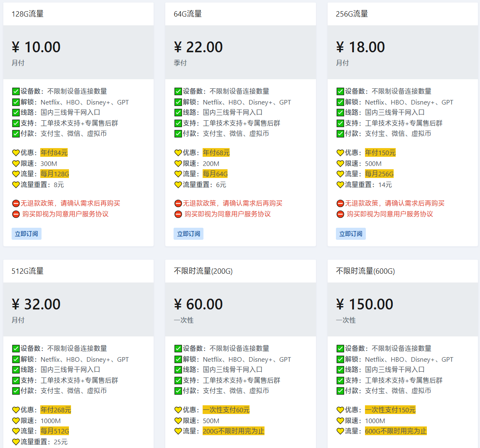Click 一次性 label under ¥ 60.00

(x=184, y=320)
